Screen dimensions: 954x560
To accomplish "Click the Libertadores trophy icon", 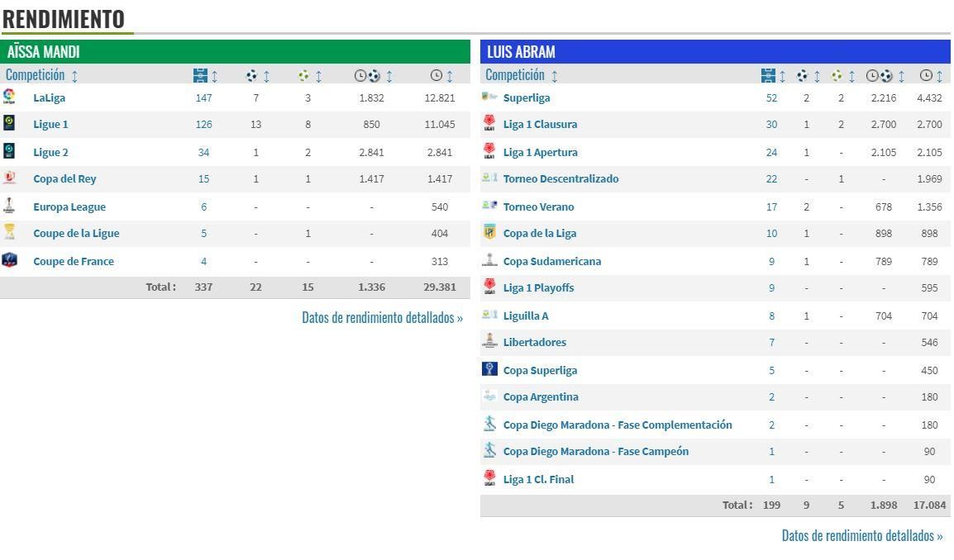I will (489, 342).
